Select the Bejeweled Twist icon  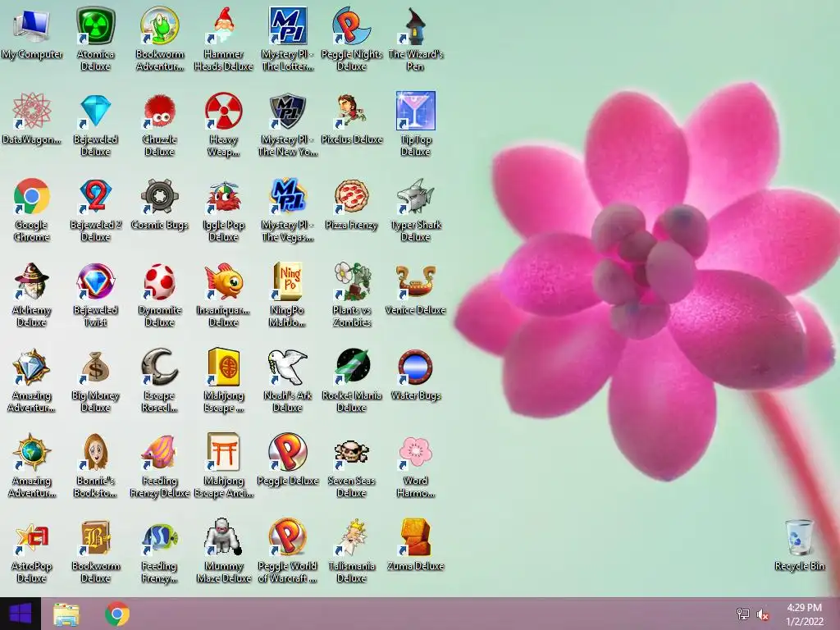(x=95, y=281)
